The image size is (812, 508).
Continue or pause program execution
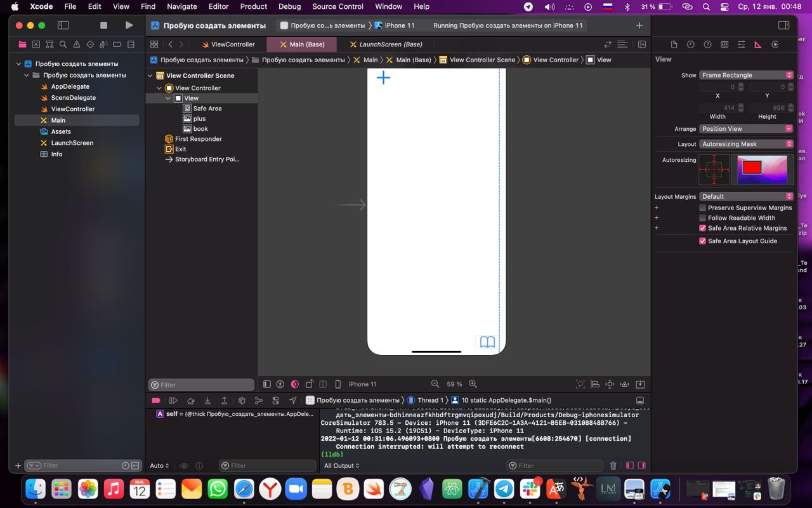173,401
